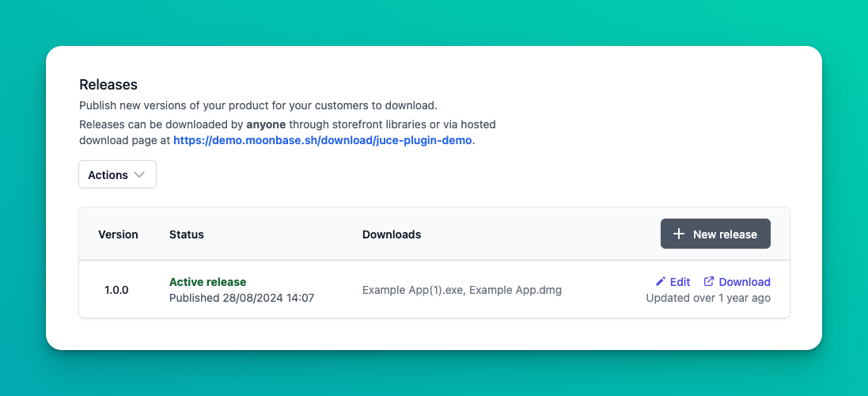Click the green Active release status text
868x396 pixels.
point(207,282)
